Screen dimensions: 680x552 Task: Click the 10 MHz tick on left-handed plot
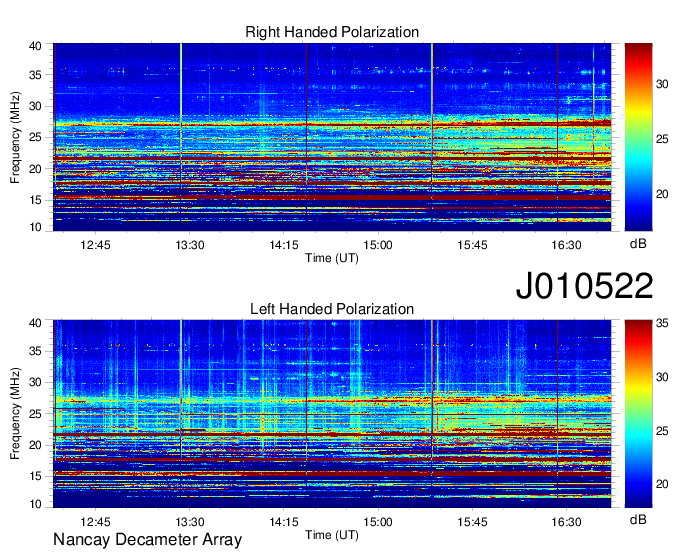(x=35, y=504)
